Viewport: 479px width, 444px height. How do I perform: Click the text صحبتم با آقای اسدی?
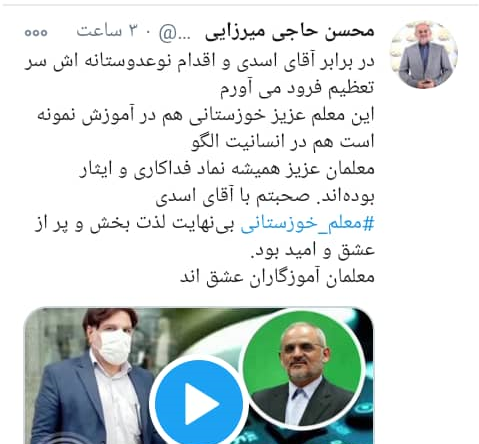[x=232, y=197]
